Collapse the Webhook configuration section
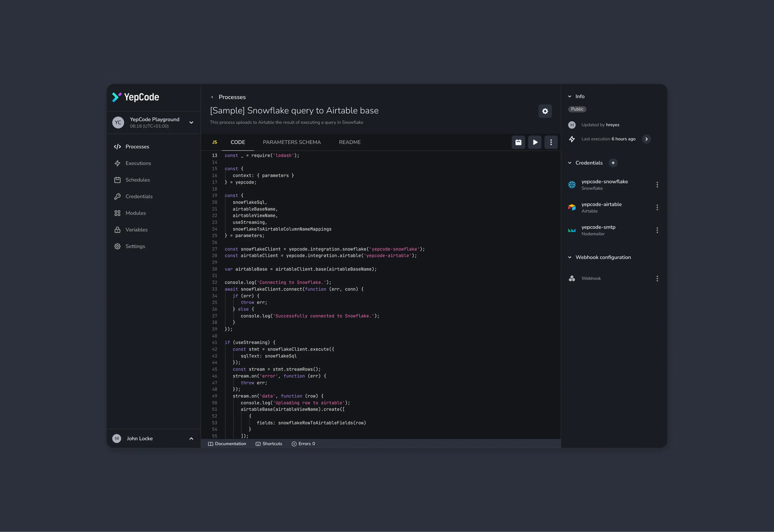This screenshot has height=532, width=774. click(569, 257)
